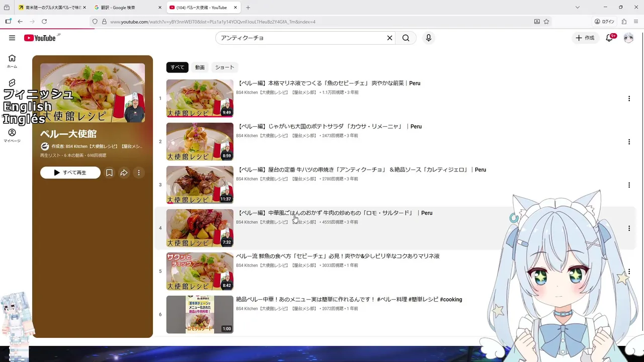Open ペルー流 鮮魚の食べ方 video title

[338, 256]
